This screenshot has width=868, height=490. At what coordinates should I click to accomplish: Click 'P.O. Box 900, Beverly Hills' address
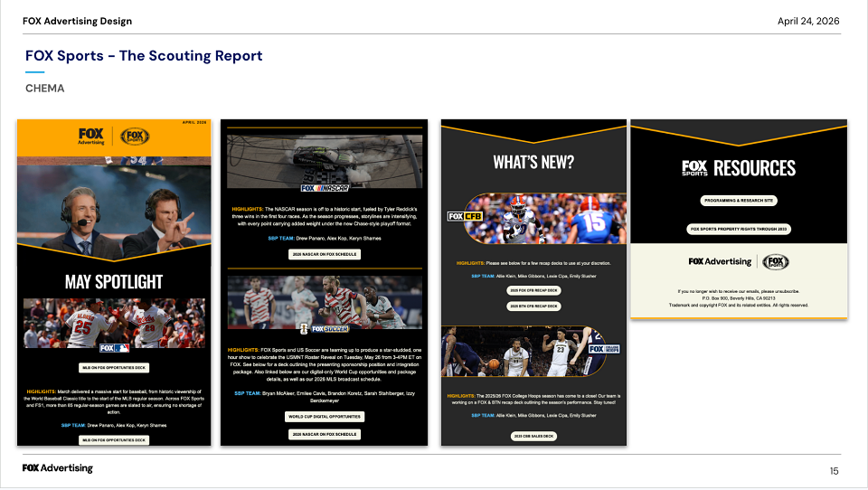739,298
